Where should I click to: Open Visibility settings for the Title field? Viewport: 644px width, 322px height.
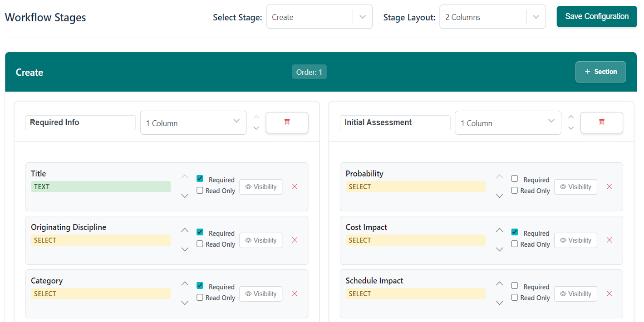click(261, 186)
